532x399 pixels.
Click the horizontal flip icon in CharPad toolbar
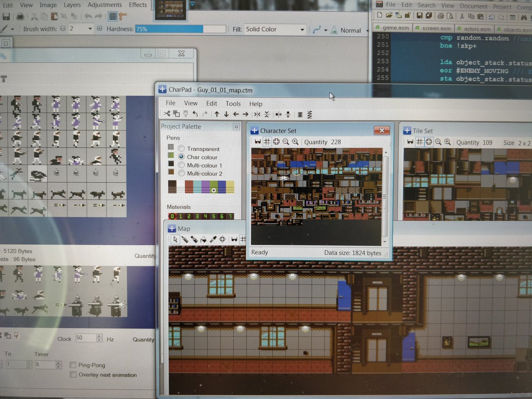tap(257, 114)
